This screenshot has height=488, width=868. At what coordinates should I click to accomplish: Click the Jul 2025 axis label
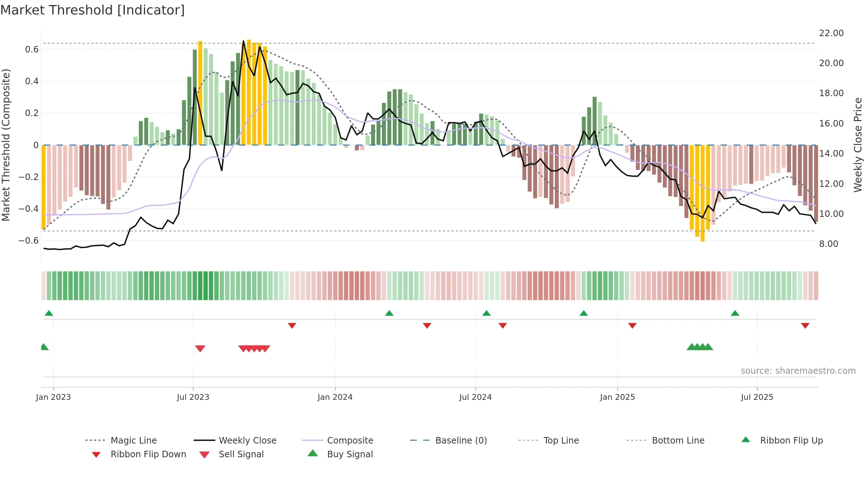tap(757, 397)
